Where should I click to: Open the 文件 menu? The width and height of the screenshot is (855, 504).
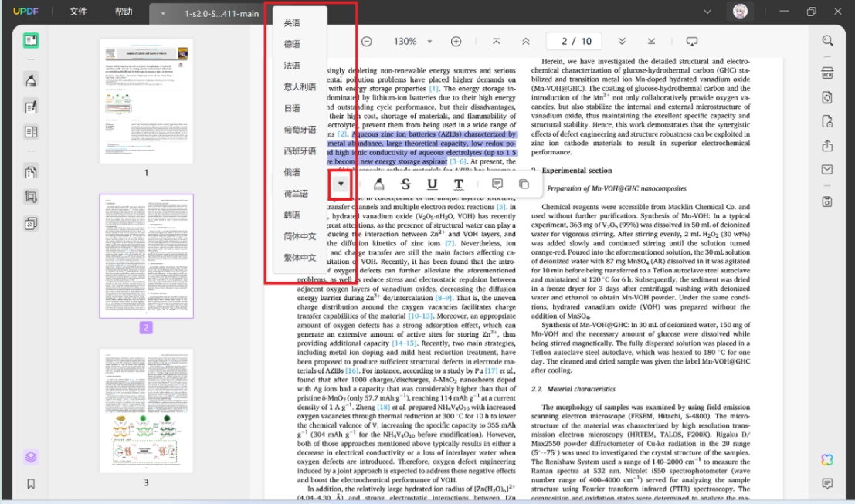click(78, 12)
